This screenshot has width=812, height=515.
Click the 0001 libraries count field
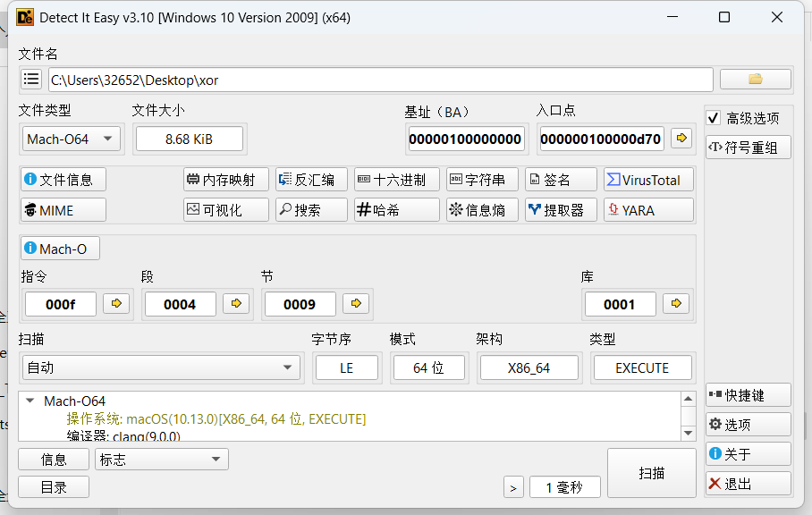[620, 304]
